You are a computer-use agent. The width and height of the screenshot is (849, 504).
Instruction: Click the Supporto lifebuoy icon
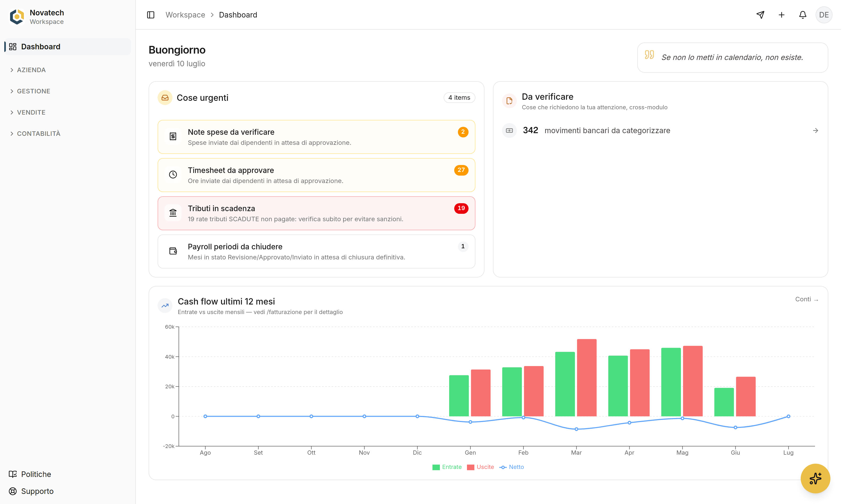(x=13, y=491)
